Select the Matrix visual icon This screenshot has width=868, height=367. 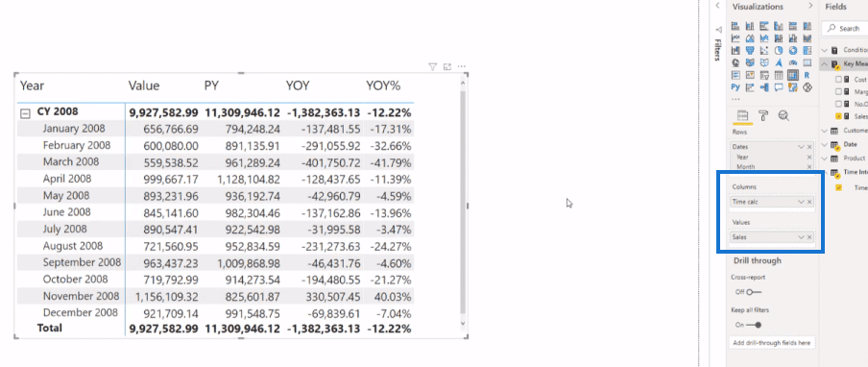[793, 75]
